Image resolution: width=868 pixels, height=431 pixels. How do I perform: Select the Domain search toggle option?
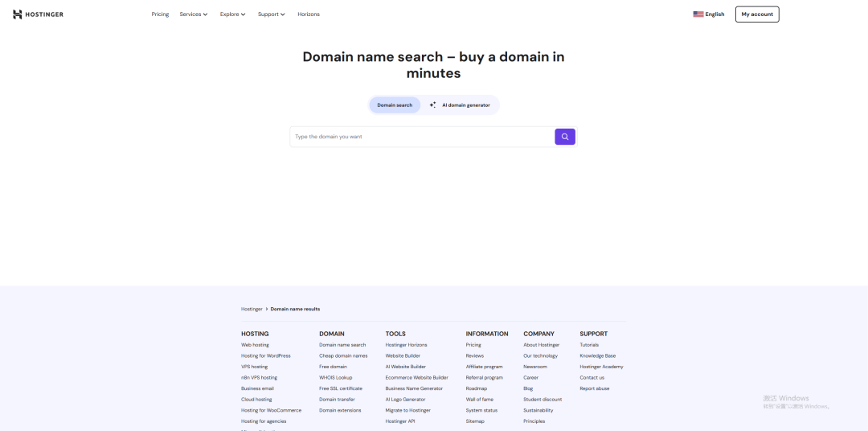[395, 105]
